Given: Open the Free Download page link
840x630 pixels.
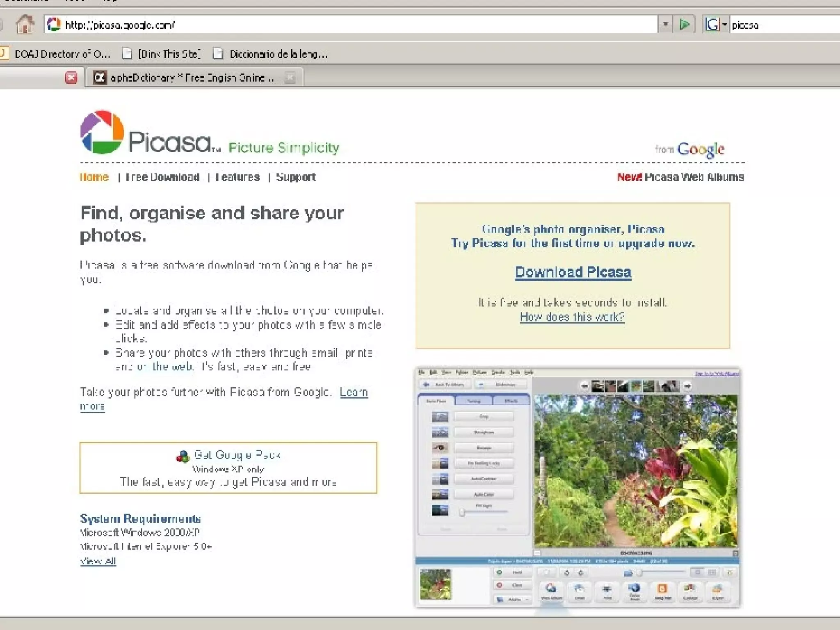Looking at the screenshot, I should coord(163,177).
